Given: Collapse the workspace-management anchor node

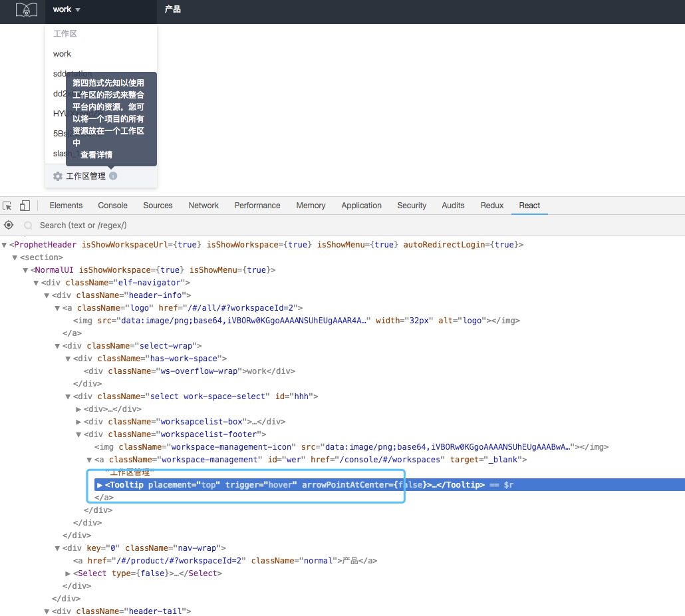Looking at the screenshot, I should click(89, 460).
